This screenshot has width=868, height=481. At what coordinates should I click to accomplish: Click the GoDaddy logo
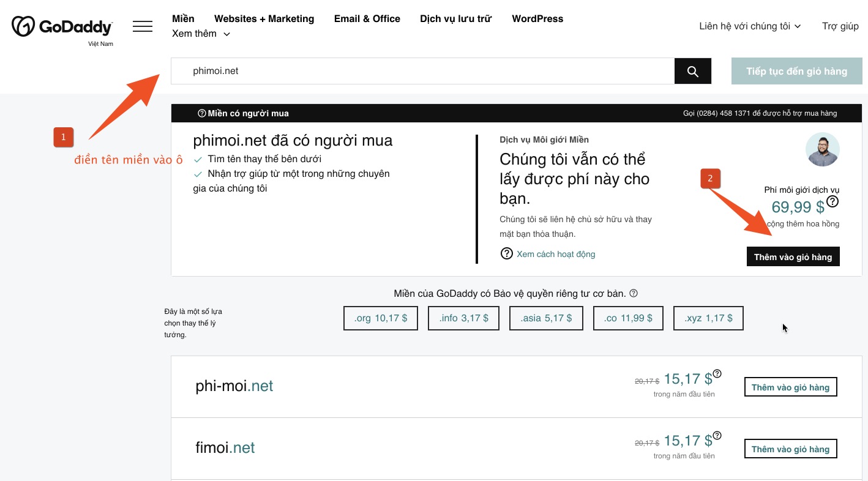tap(62, 27)
